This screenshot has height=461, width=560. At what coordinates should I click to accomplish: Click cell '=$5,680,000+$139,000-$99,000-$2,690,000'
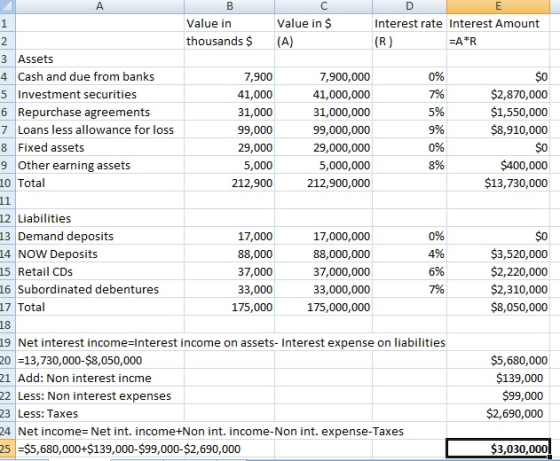(x=129, y=449)
